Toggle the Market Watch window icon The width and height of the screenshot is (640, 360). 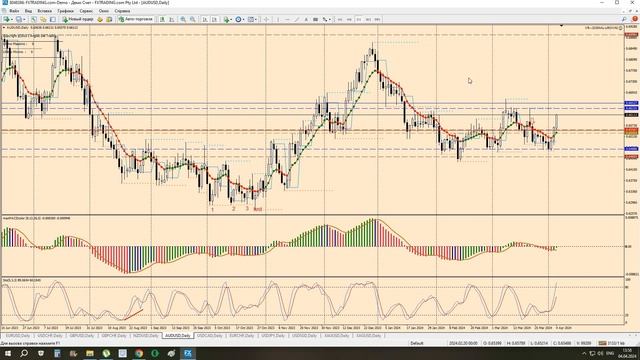[33, 19]
